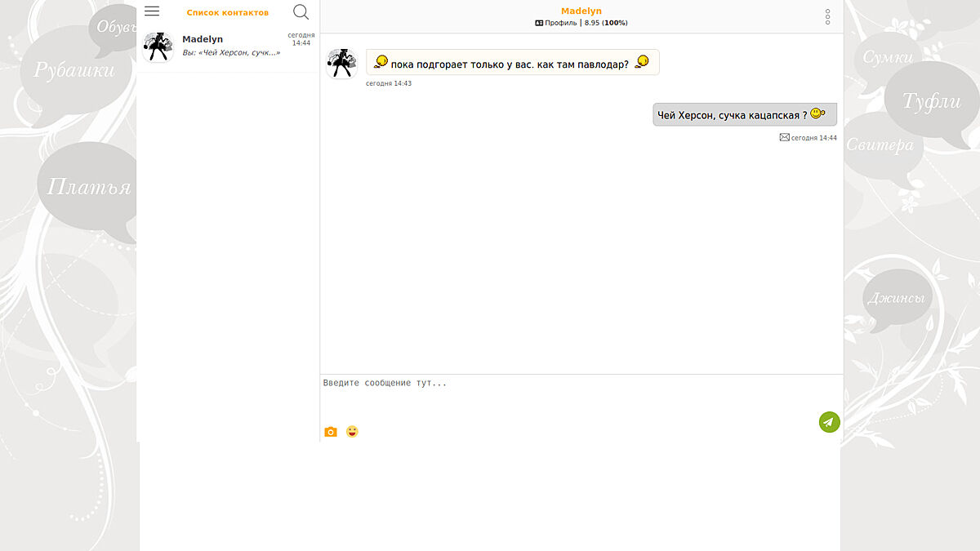
Task: Select the Список контактов heading
Action: pyautogui.click(x=227, y=12)
